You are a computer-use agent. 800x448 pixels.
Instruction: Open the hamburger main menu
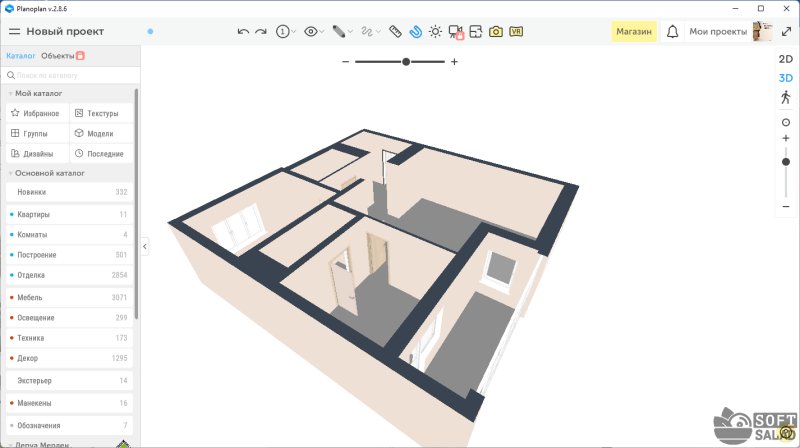14,32
